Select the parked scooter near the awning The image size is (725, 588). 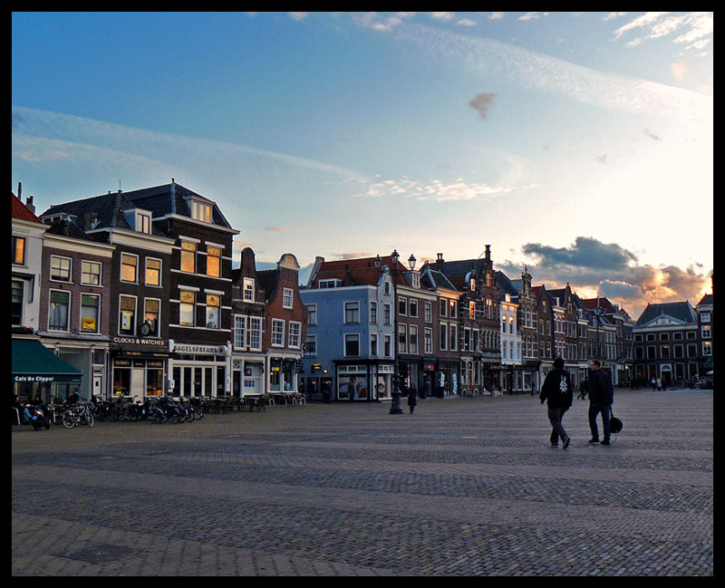pos(35,415)
